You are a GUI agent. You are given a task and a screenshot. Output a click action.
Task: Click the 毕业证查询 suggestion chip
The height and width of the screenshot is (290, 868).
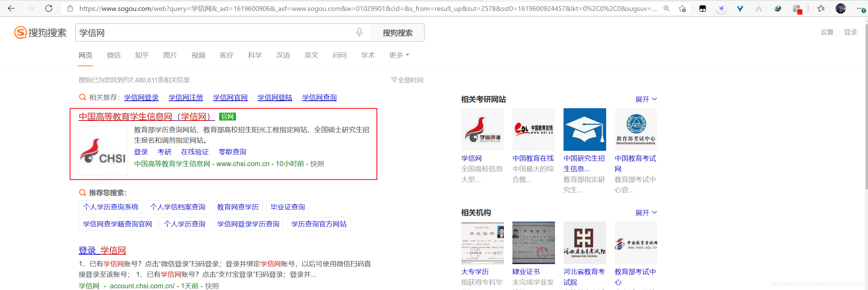tap(288, 207)
